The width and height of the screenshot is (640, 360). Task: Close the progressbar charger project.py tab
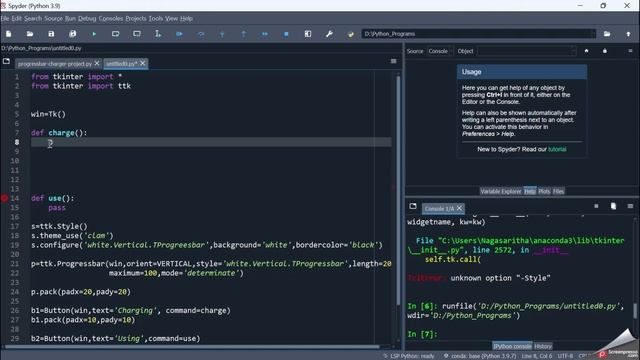click(97, 63)
